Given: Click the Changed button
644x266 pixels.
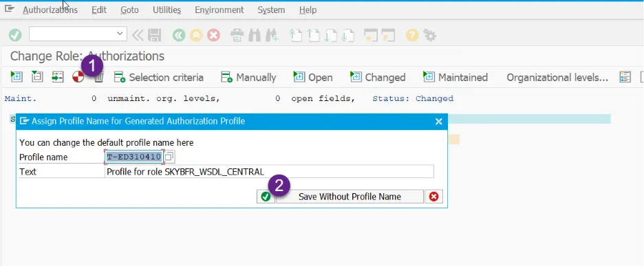Looking at the screenshot, I should 378,77.
